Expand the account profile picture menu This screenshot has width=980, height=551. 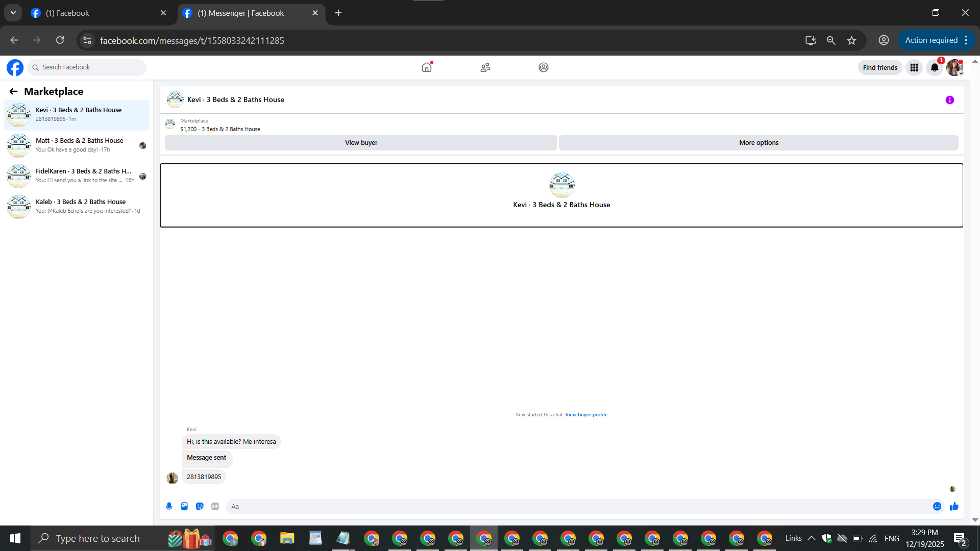point(954,67)
